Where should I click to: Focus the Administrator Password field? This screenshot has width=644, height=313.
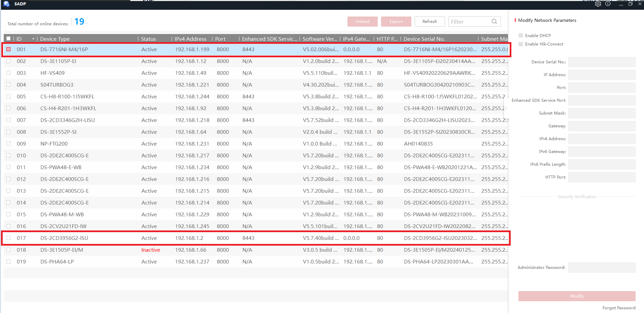[x=602, y=268]
